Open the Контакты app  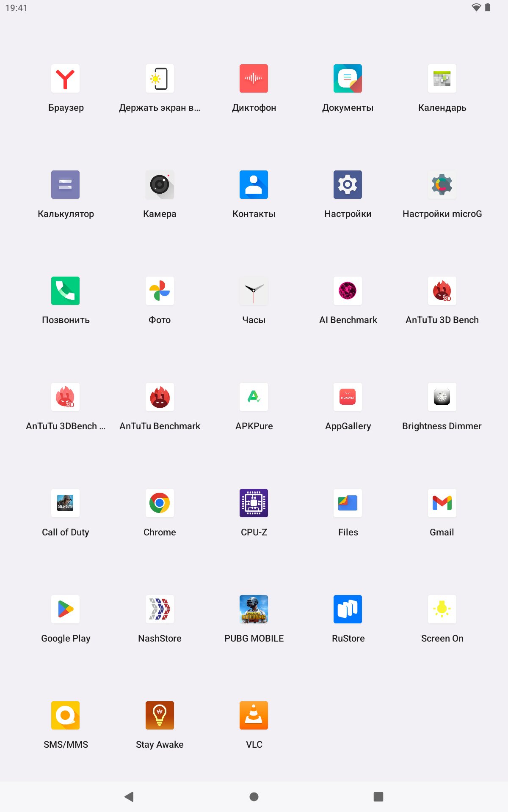(254, 185)
